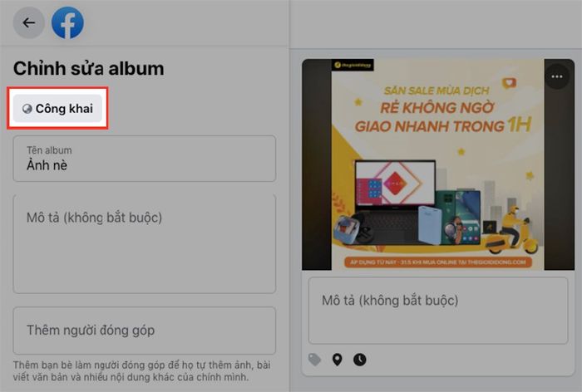Click the back arrow button
This screenshot has width=582, height=392.
click(29, 22)
